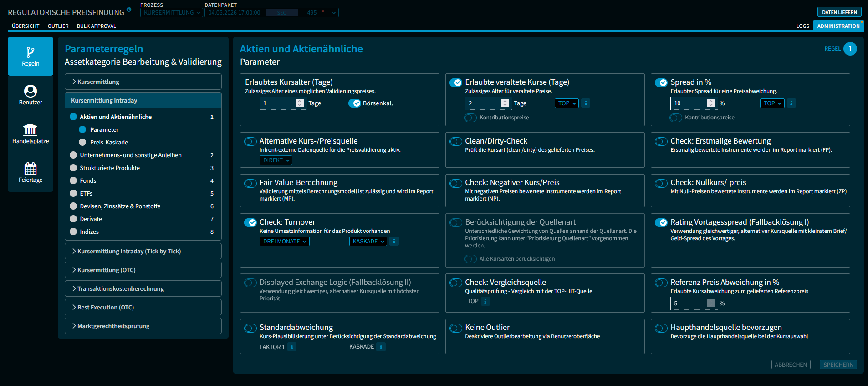Image resolution: width=868 pixels, height=386 pixels.
Task: Open the Feiertage calendar icon
Action: [31, 169]
